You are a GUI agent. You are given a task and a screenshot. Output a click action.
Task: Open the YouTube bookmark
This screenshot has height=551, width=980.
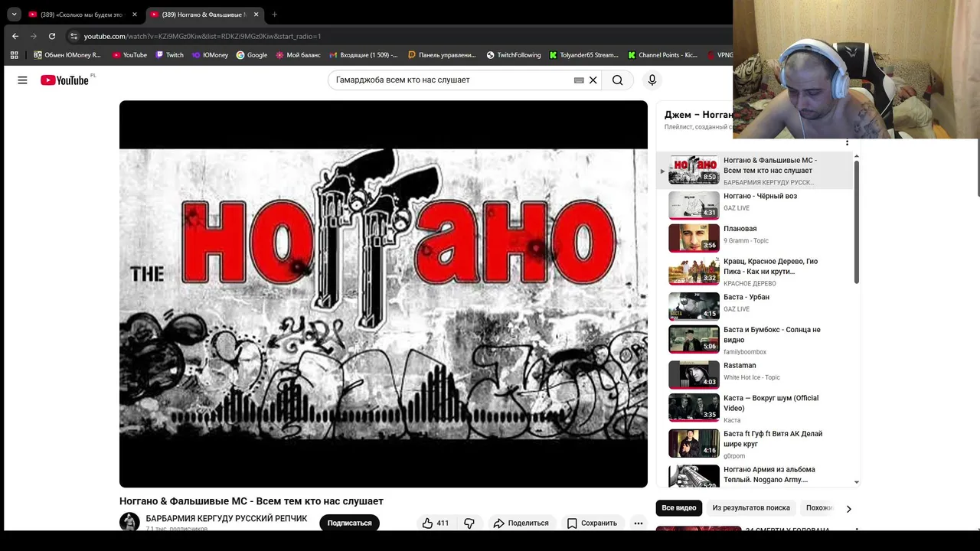coord(129,55)
